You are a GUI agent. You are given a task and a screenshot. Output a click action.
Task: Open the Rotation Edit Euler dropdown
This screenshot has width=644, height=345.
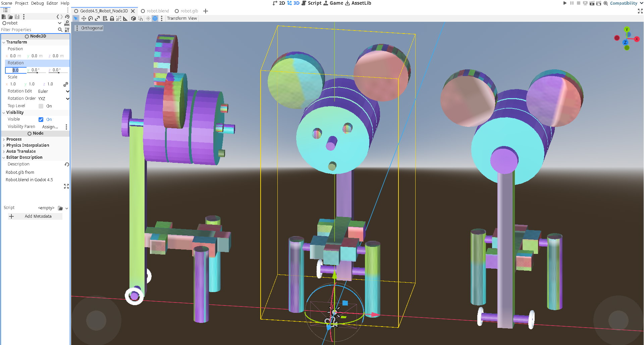tap(53, 91)
